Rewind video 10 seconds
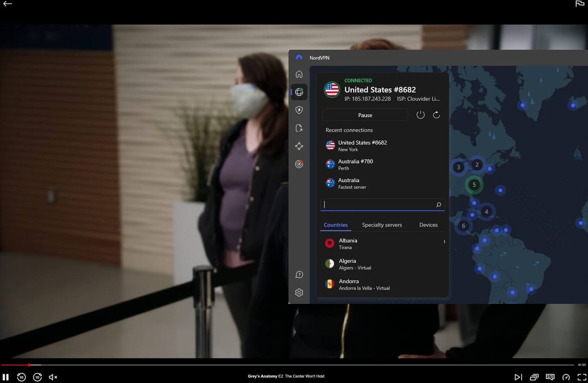588x383 pixels. click(x=22, y=377)
